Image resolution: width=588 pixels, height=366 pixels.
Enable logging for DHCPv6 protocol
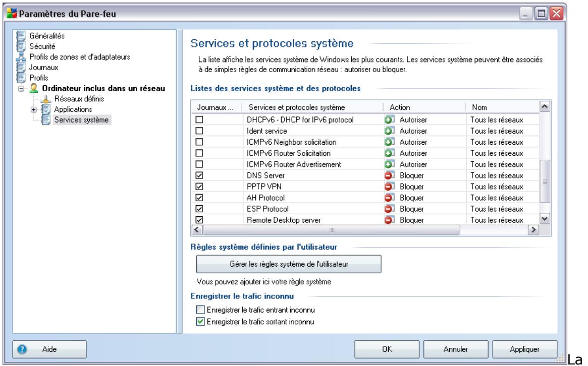click(199, 120)
